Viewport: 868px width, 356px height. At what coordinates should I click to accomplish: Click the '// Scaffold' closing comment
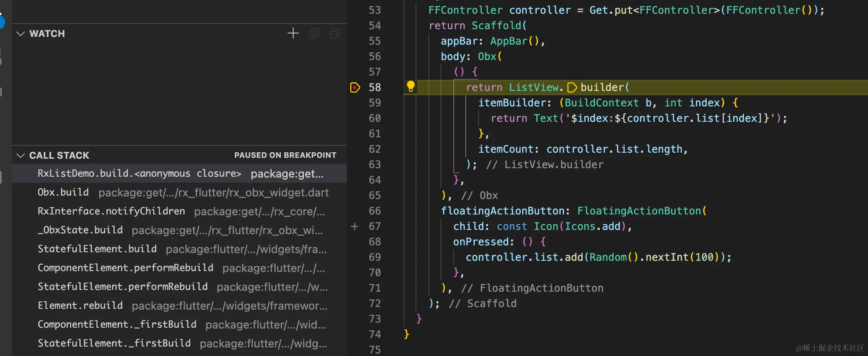coord(483,304)
